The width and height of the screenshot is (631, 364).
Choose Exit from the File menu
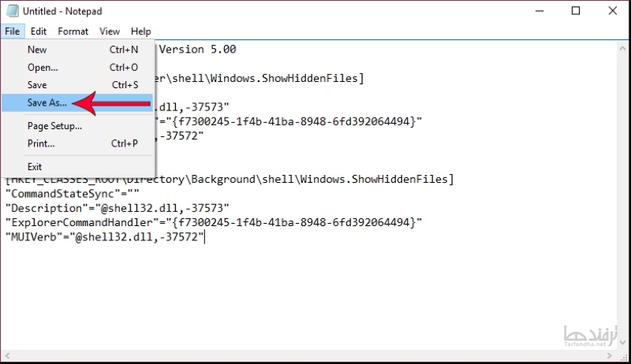tap(77, 166)
